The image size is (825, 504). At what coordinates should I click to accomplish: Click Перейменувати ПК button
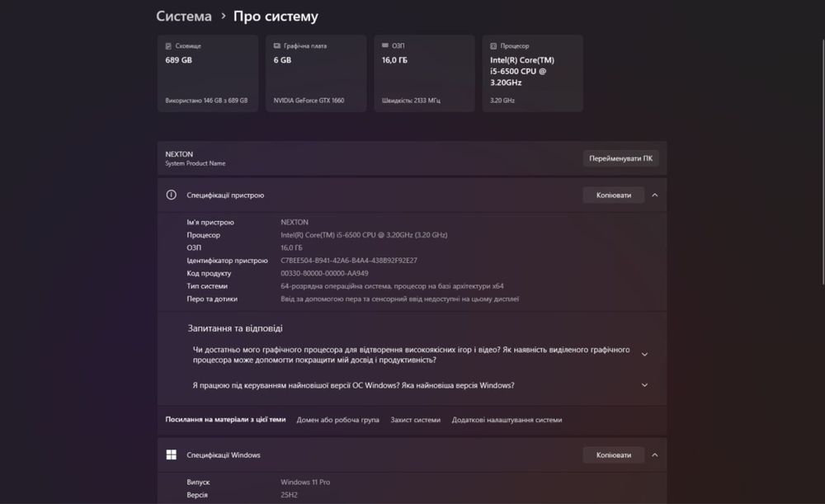click(x=621, y=158)
